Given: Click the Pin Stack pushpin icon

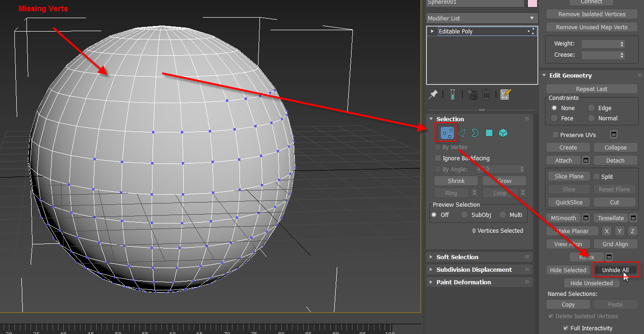Looking at the screenshot, I should click(433, 95).
